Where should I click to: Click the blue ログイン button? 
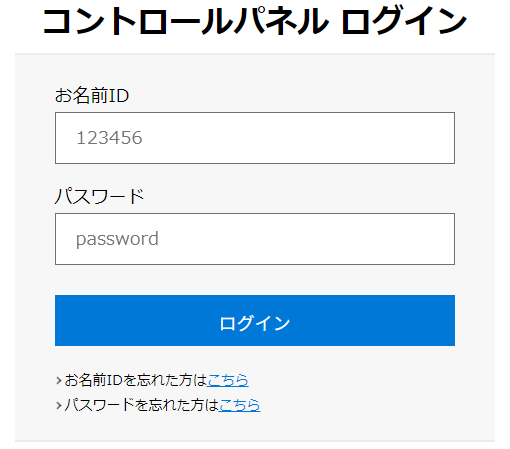click(x=255, y=320)
